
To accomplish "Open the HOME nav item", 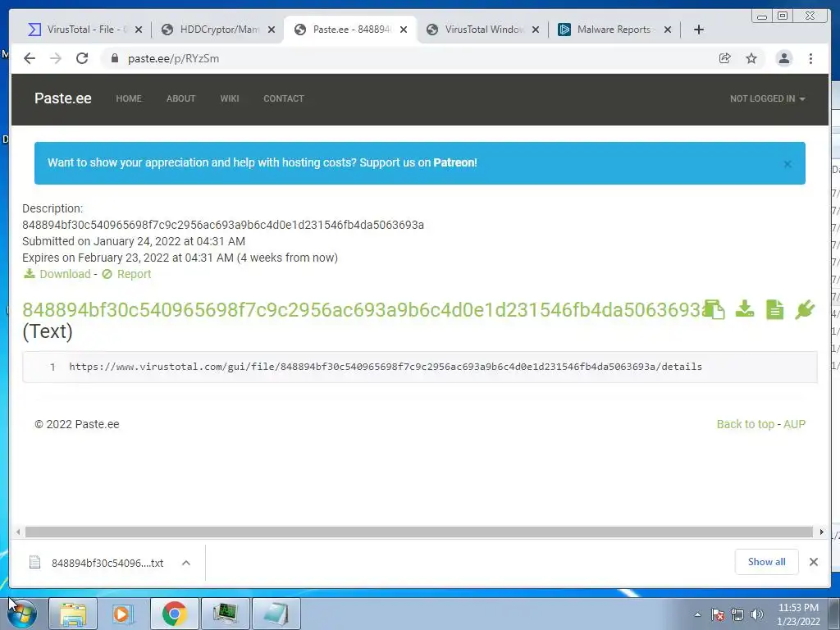I will 129,98.
